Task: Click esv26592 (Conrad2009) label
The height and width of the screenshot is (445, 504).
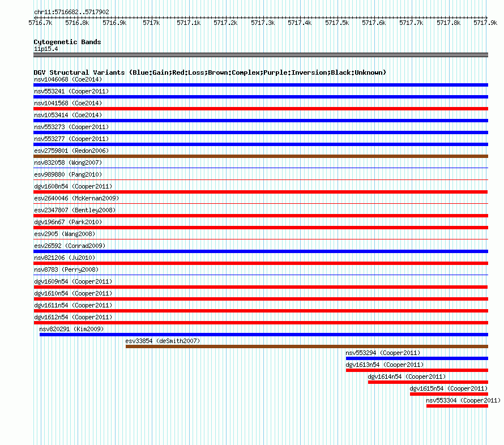Action: (x=70, y=246)
